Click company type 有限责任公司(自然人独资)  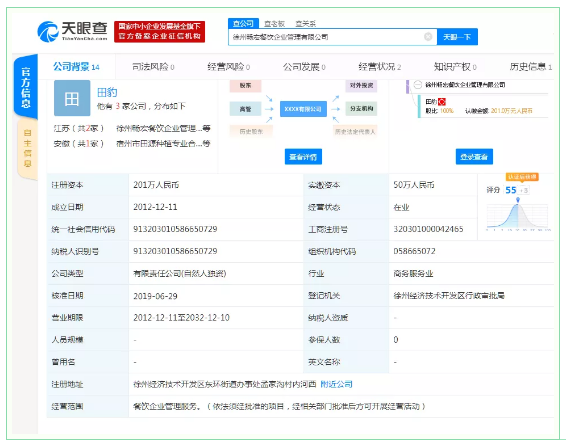[x=180, y=274]
